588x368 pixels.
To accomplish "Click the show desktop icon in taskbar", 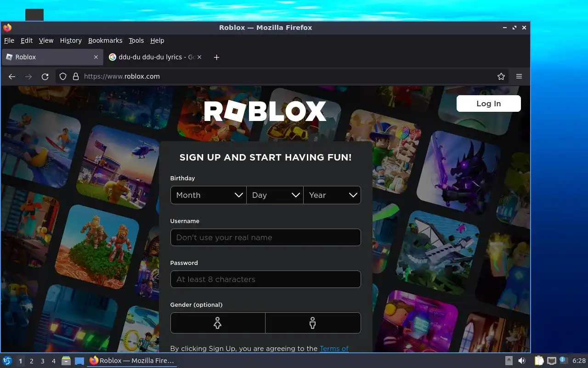I will [x=79, y=361].
